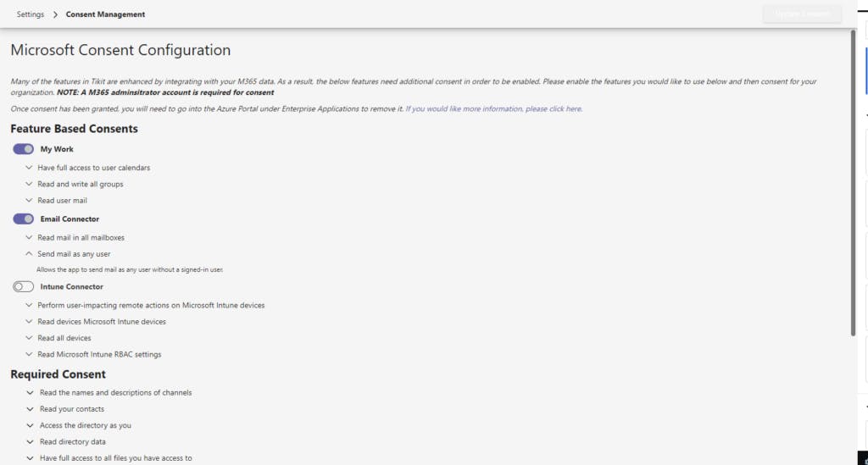Expand the 'Read all devices' chevron
868x465 pixels.
click(29, 338)
